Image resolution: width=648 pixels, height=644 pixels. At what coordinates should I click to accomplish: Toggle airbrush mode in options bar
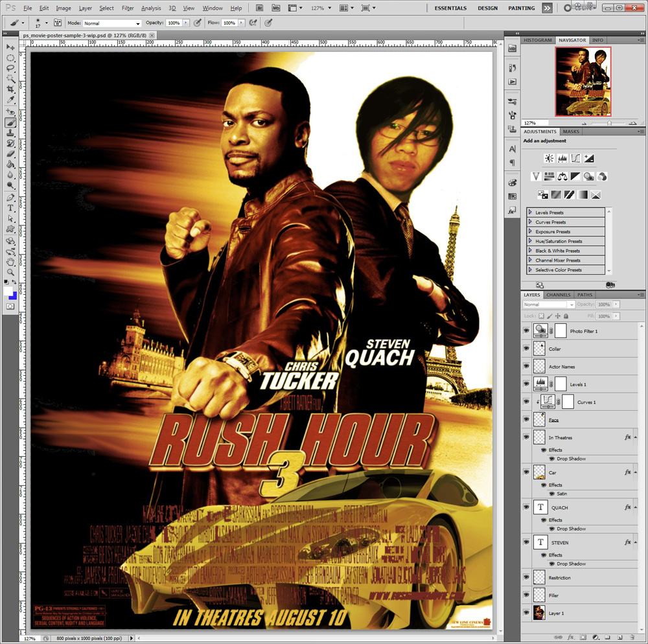[x=253, y=23]
